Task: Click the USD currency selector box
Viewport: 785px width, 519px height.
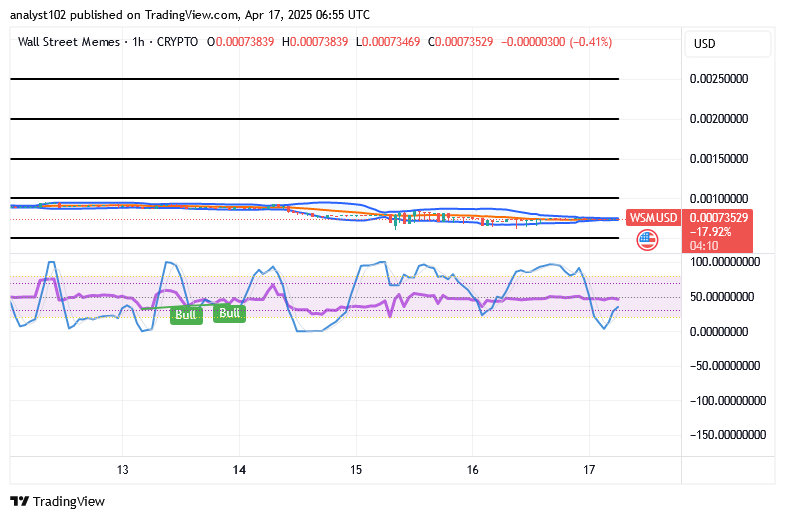Action: coord(727,44)
